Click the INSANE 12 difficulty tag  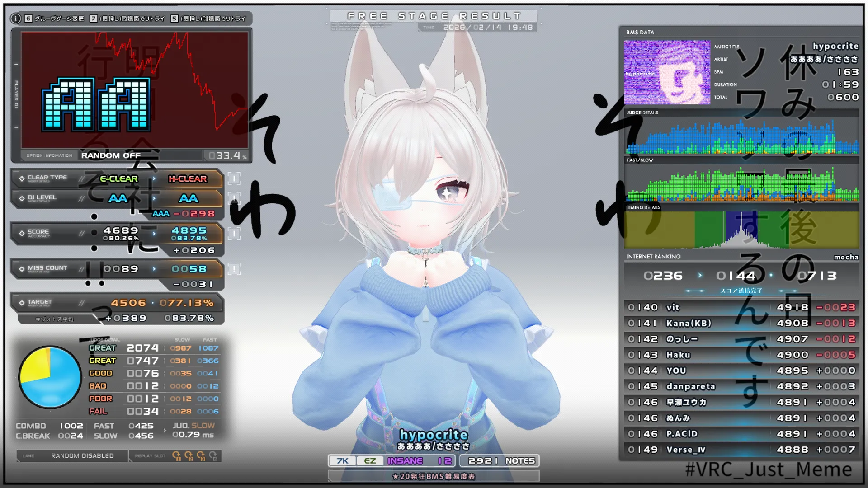pos(420,461)
